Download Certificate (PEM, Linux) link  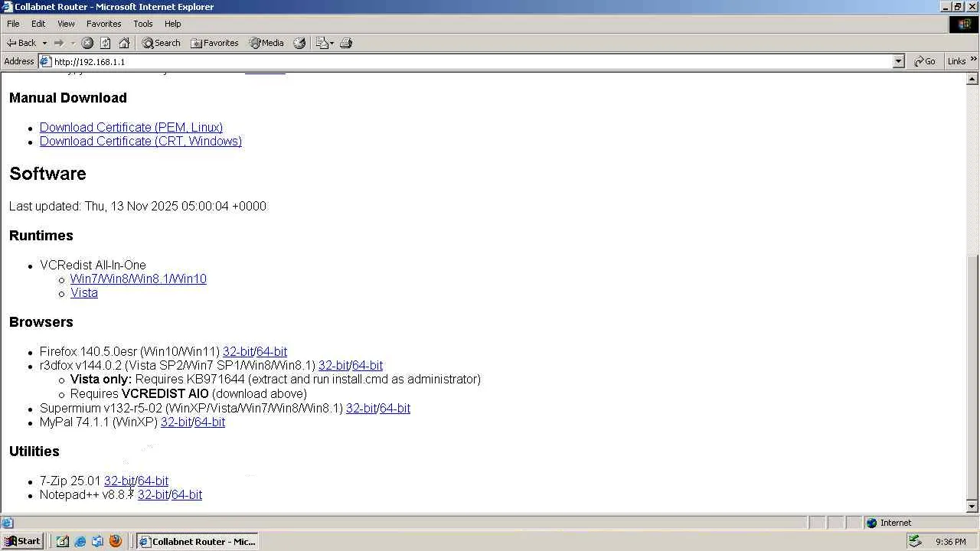[131, 127]
